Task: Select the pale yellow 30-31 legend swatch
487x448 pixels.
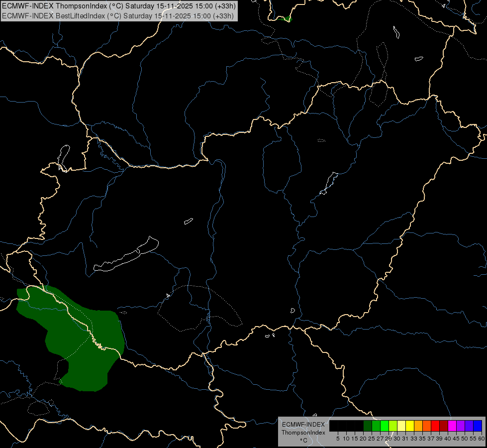Action: 401,426
